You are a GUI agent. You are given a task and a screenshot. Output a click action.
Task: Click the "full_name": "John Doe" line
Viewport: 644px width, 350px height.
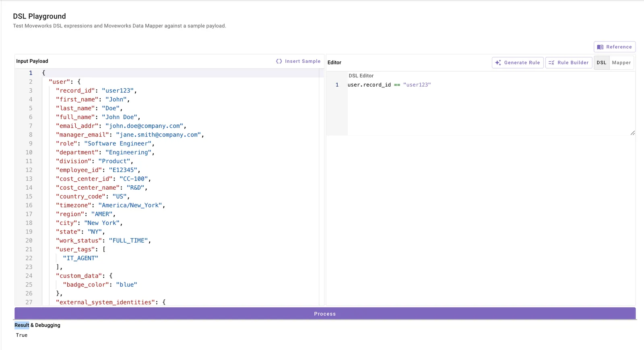98,117
